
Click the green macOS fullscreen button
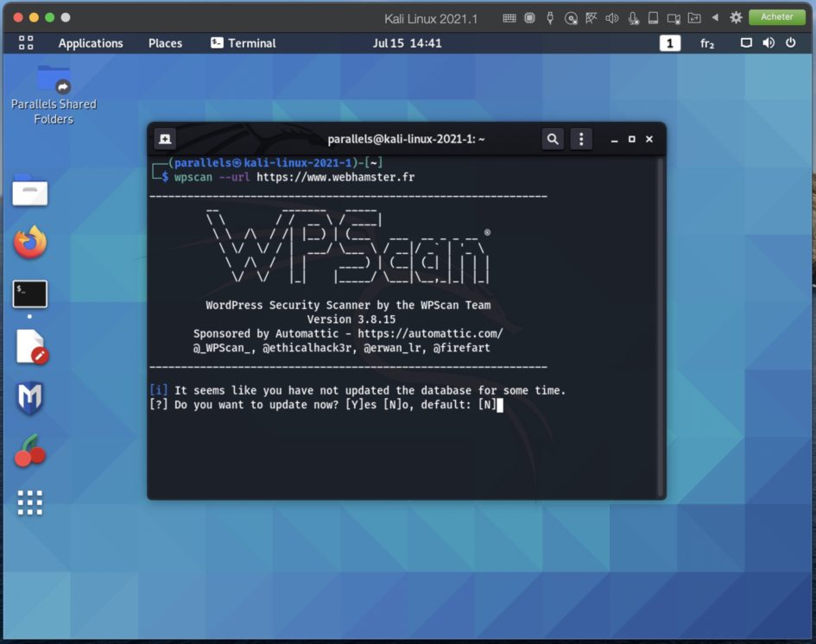pos(50,17)
